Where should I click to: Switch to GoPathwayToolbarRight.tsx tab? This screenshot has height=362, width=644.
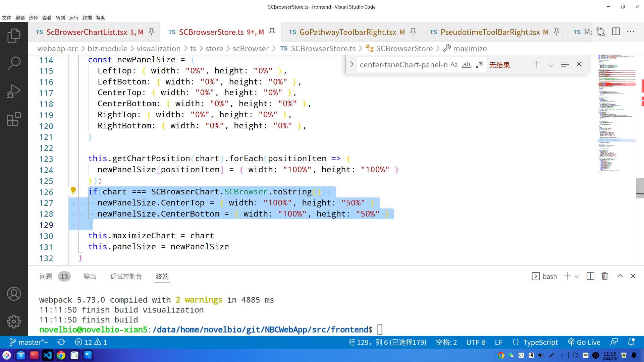click(347, 32)
